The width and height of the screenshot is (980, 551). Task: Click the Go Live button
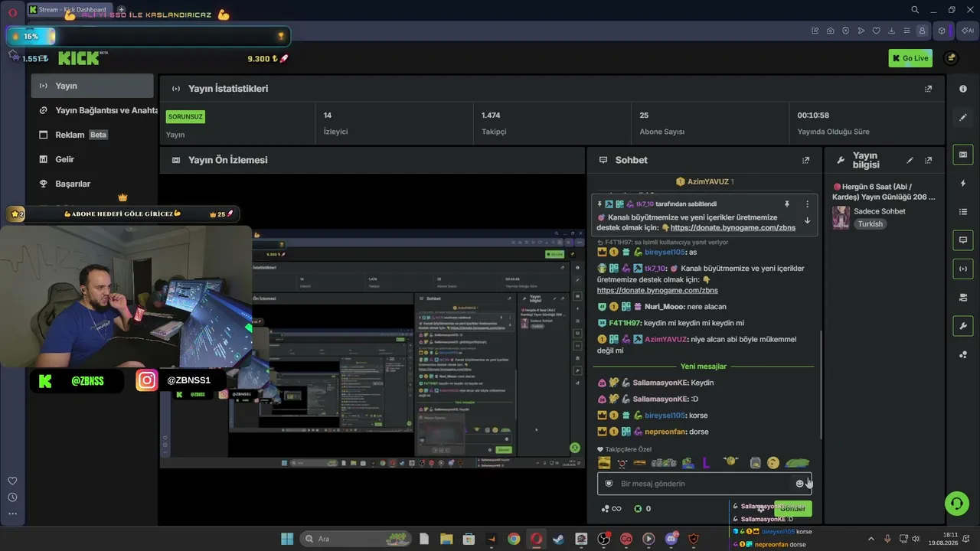coord(910,58)
